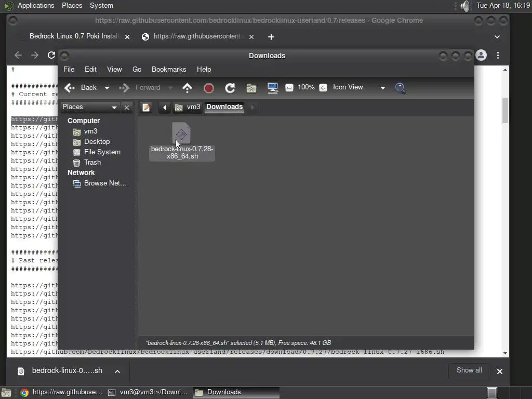Zoom out with the minus icon
532x399 pixels.
coord(289,88)
